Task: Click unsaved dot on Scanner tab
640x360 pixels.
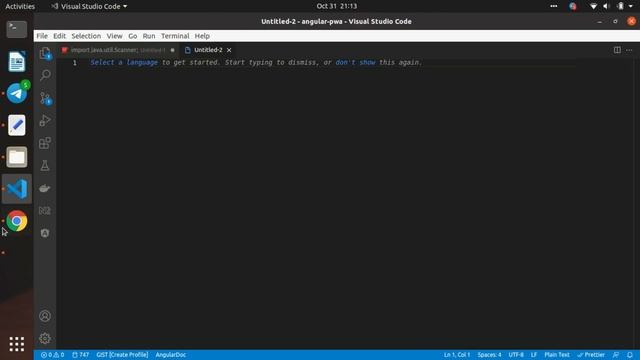Action: [x=172, y=50]
